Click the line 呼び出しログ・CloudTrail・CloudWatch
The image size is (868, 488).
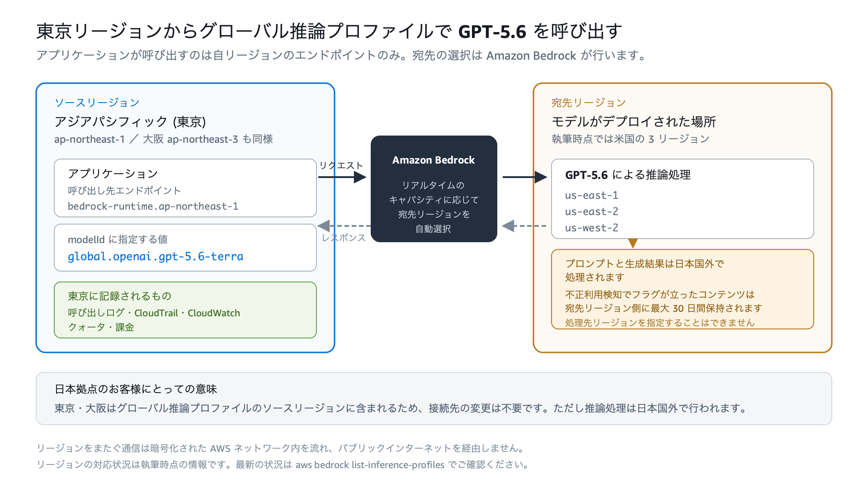coord(154,313)
